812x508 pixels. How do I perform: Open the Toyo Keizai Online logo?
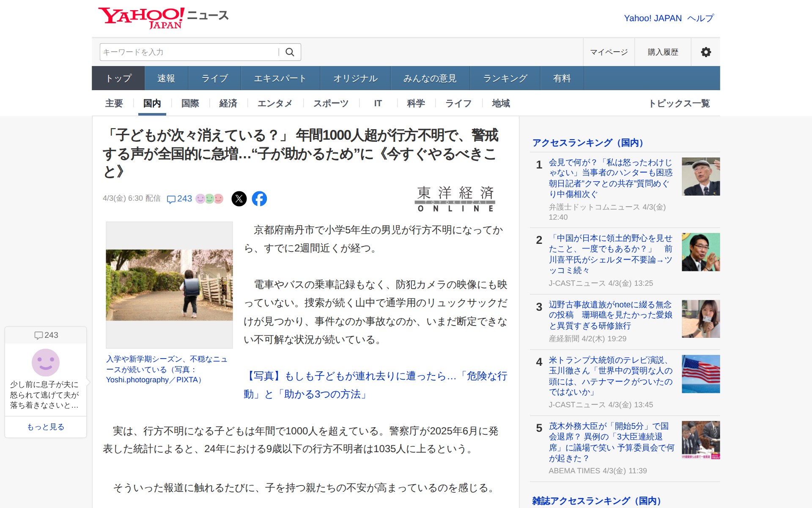coord(455,199)
